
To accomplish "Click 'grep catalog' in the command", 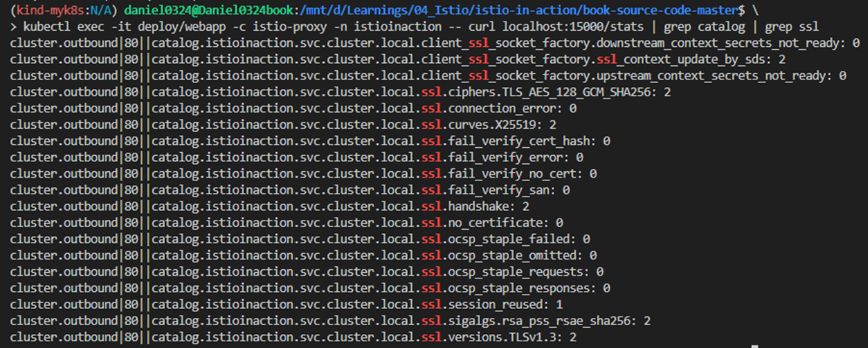I will [x=708, y=27].
